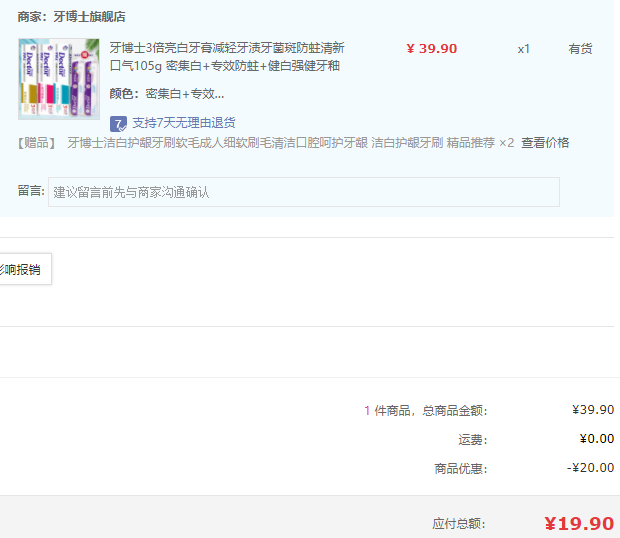Click the x1 quantity text

[524, 49]
